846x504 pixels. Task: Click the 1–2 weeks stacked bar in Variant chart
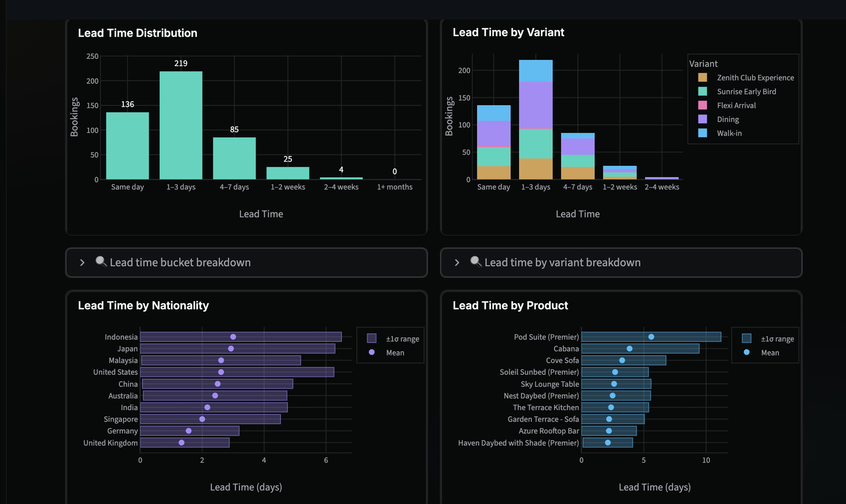[620, 172]
